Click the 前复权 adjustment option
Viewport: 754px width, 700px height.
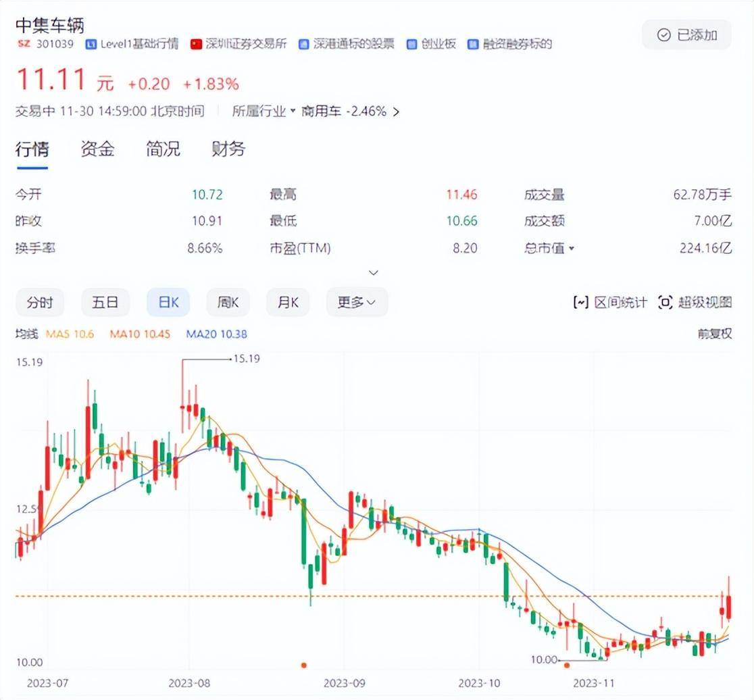pyautogui.click(x=715, y=334)
